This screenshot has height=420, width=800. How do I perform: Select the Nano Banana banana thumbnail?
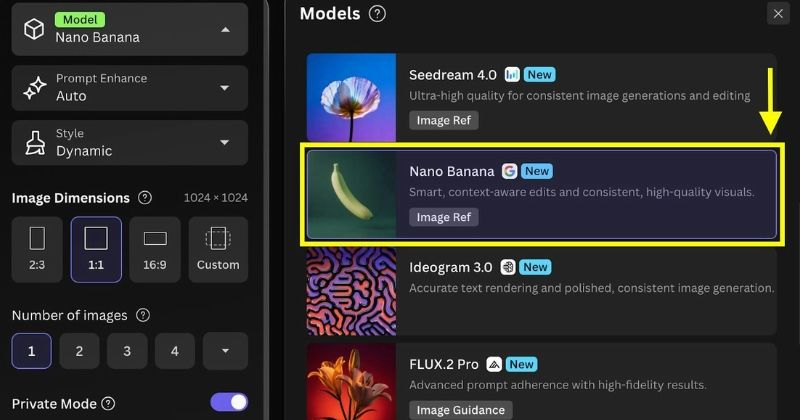pos(351,194)
